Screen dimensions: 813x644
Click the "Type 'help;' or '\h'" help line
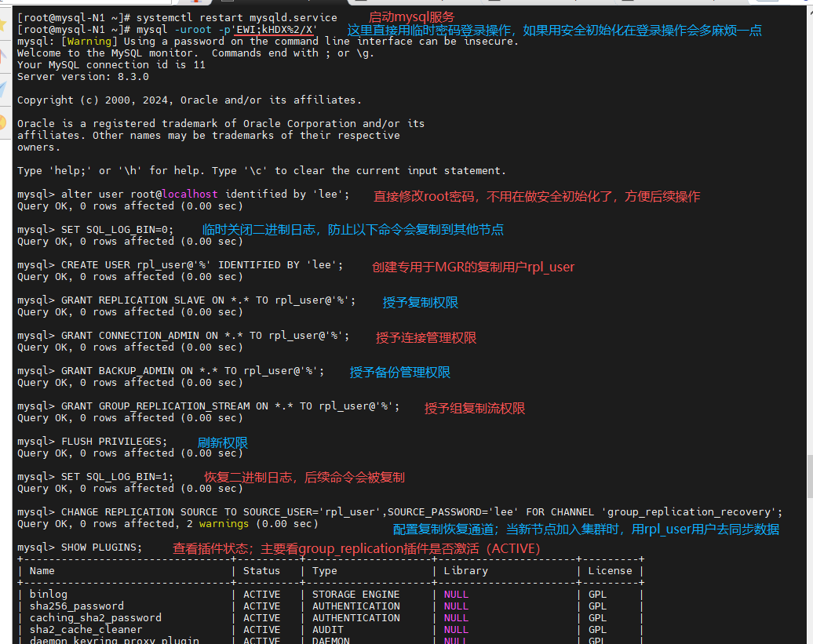point(261,170)
